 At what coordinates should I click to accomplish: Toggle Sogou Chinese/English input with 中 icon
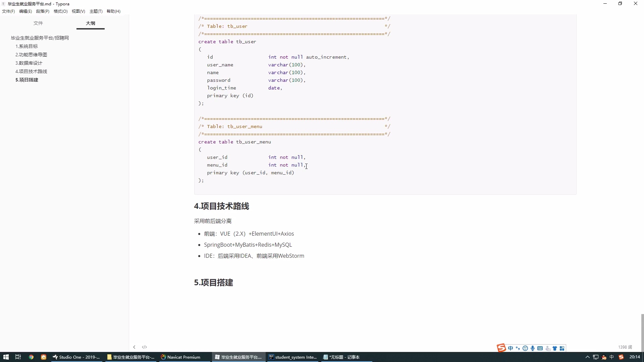tap(510, 348)
